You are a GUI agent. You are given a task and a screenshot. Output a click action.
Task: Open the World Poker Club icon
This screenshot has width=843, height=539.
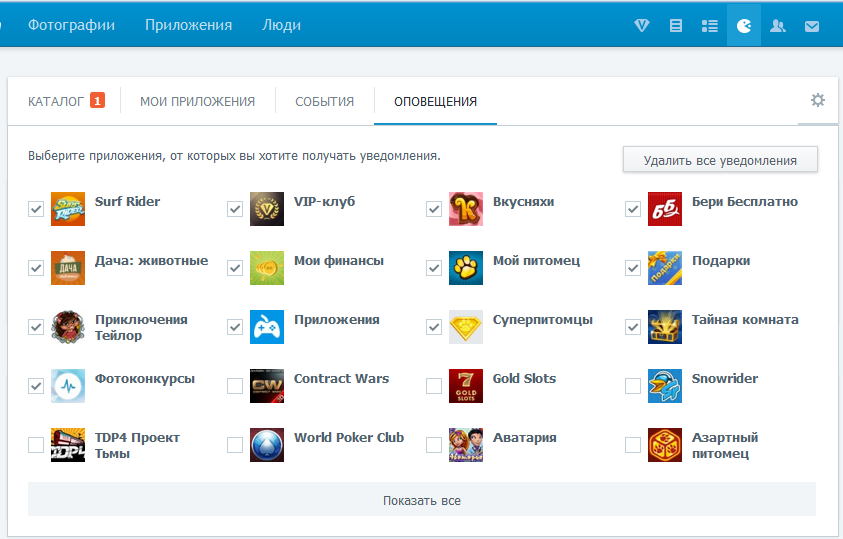pyautogui.click(x=267, y=445)
